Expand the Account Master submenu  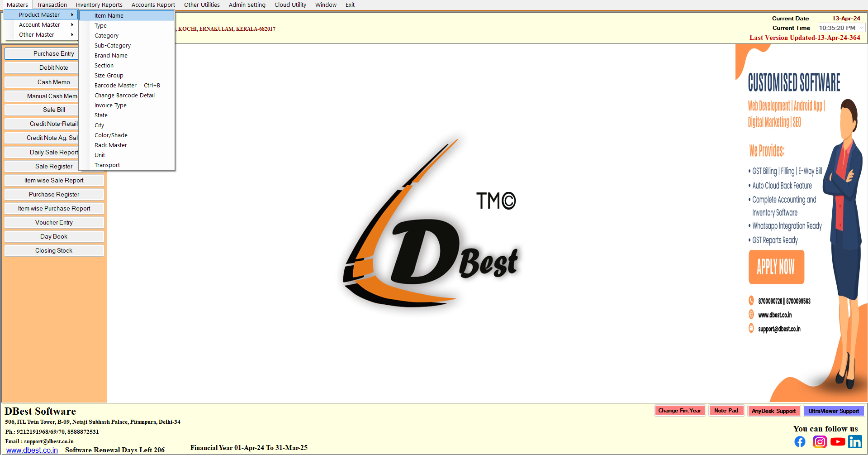pos(40,25)
